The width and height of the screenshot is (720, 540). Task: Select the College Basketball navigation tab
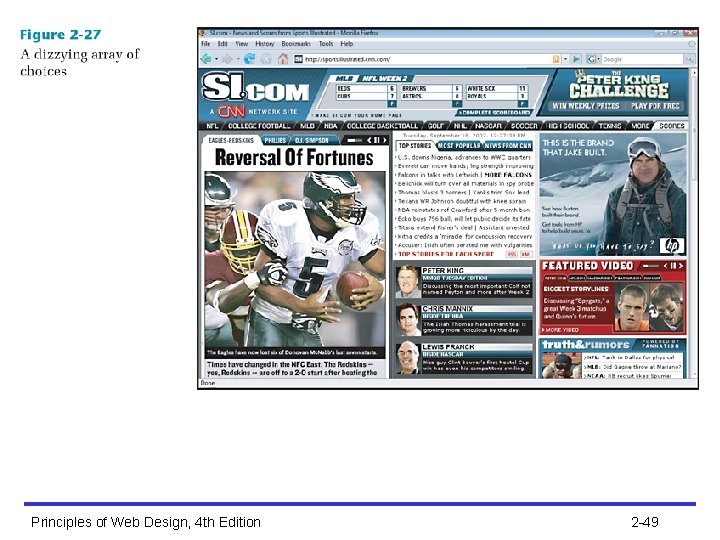tap(382, 126)
